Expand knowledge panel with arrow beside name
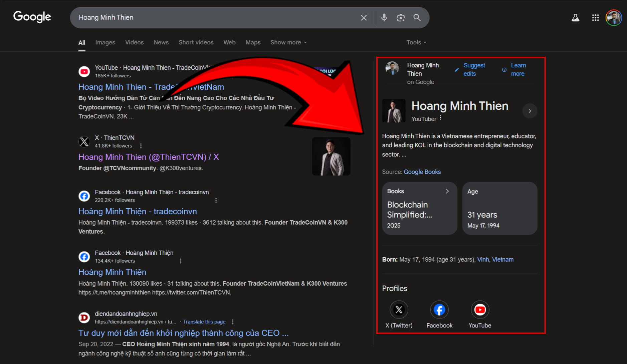This screenshot has height=364, width=627. [x=530, y=111]
